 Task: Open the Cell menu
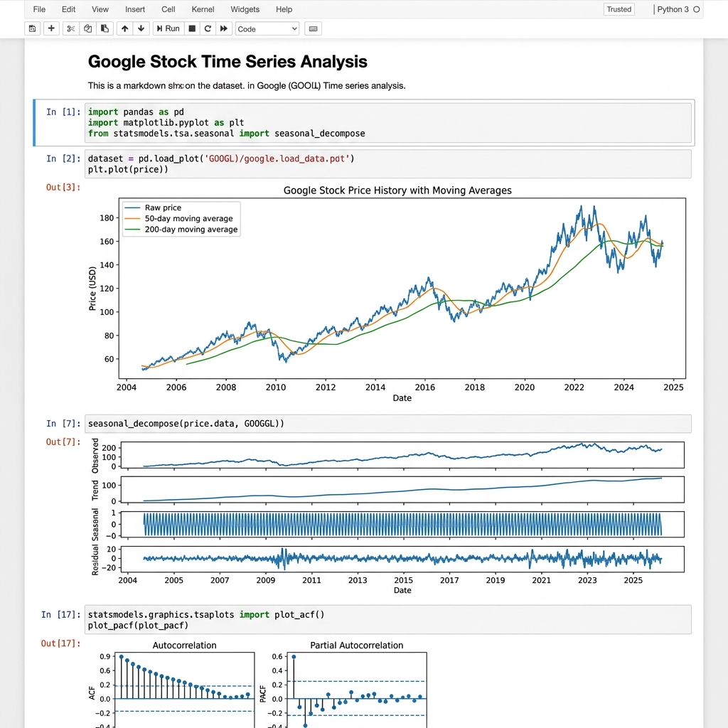click(168, 9)
